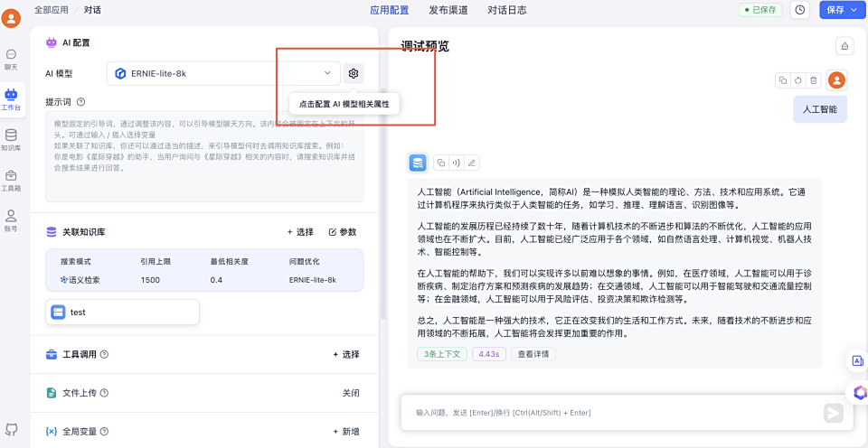The width and height of the screenshot is (868, 448).
Task: Open the 账号 account section
Action: pos(11,220)
